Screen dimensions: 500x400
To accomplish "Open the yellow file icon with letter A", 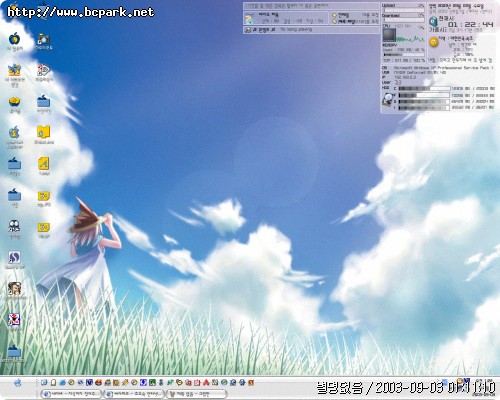I will click(x=44, y=163).
